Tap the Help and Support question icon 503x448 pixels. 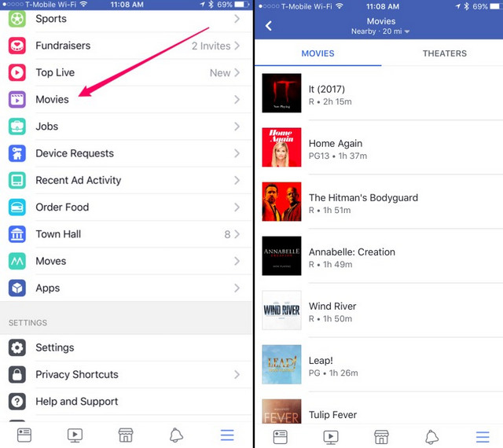(x=17, y=402)
